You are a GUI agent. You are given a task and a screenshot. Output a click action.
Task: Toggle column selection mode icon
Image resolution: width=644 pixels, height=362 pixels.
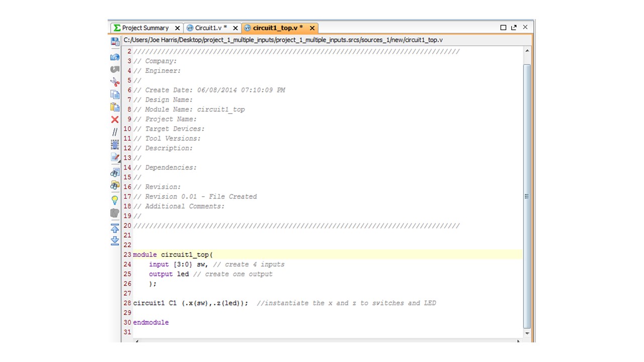[115, 145]
